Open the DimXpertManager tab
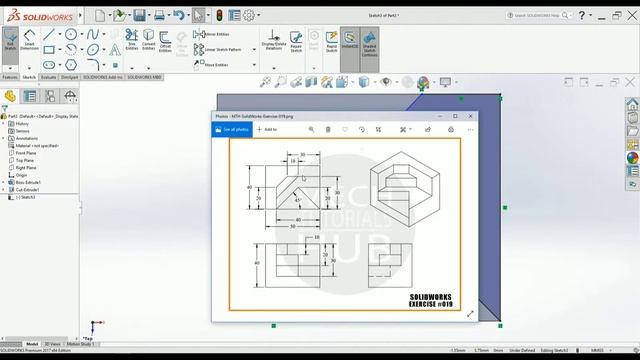This screenshot has height=360, width=640. (70, 96)
